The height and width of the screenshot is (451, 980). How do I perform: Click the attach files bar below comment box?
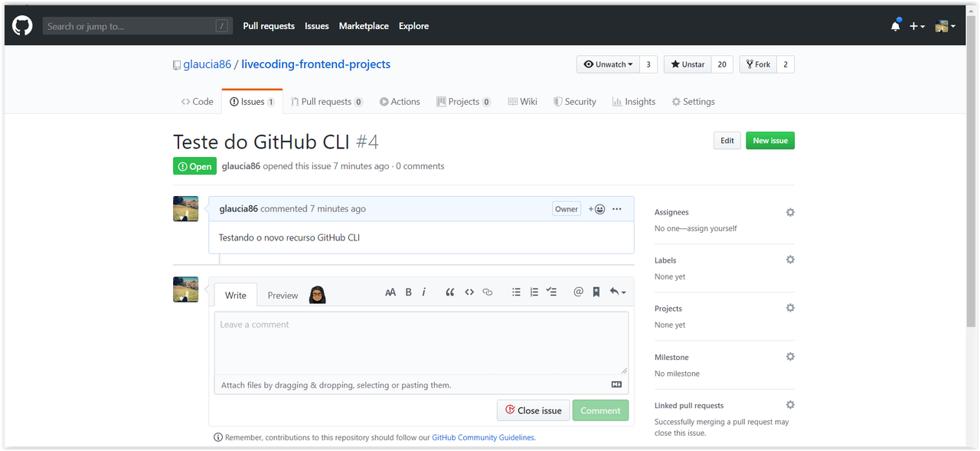point(421,385)
